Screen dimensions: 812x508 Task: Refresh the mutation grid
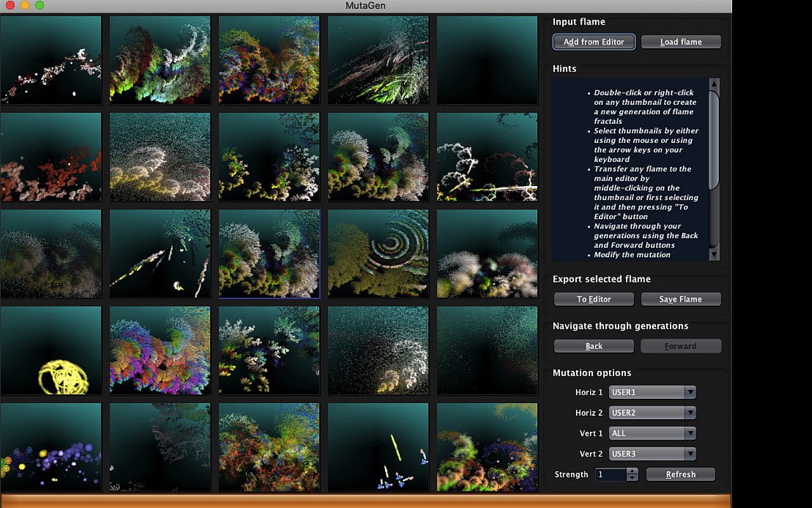681,474
